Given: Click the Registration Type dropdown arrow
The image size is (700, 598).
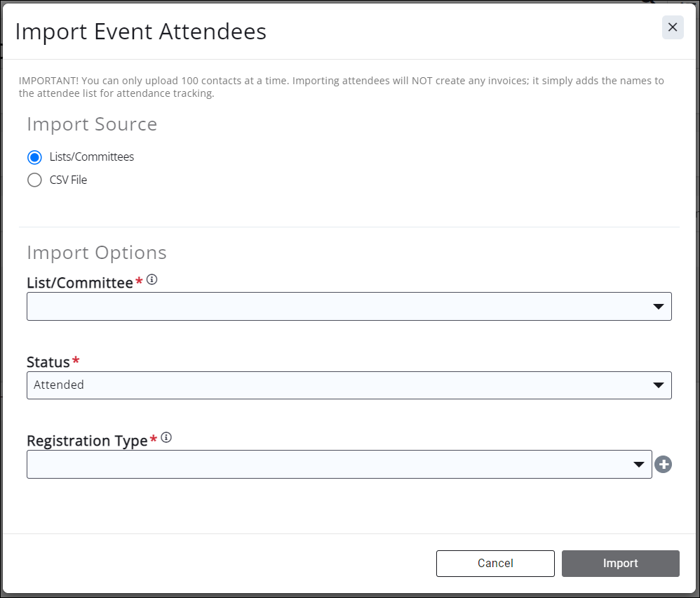Looking at the screenshot, I should (x=638, y=465).
